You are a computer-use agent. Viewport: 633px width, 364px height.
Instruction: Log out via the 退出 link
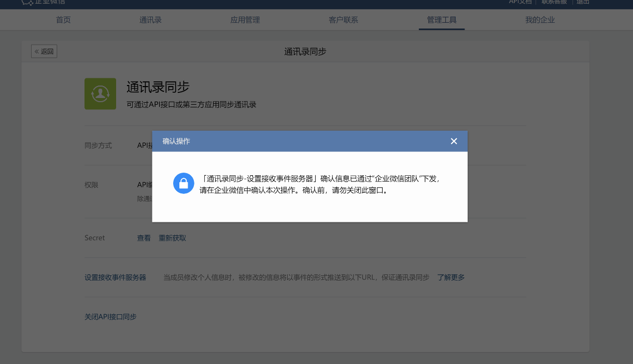pyautogui.click(x=583, y=2)
